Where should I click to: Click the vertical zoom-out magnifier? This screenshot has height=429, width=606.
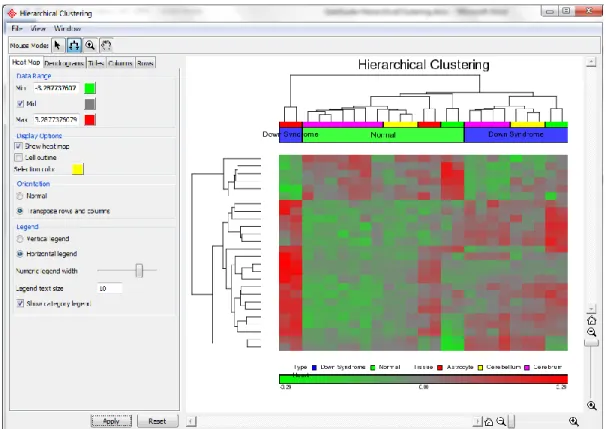591,332
